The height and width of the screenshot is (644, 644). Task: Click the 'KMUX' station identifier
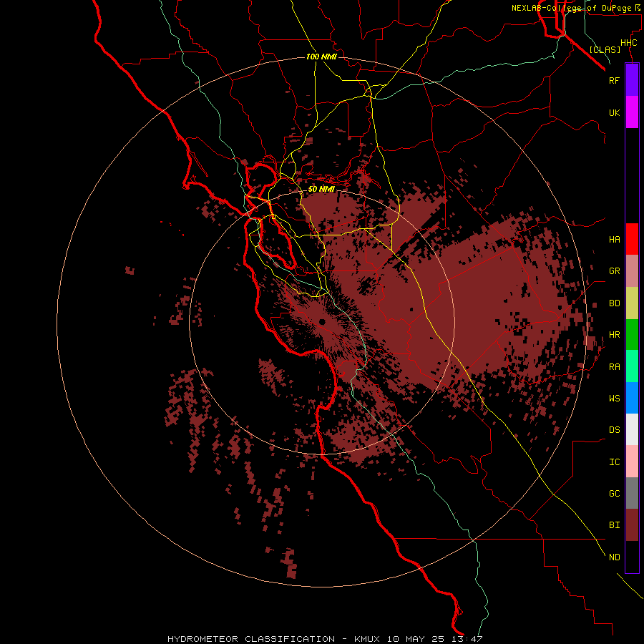point(367,639)
